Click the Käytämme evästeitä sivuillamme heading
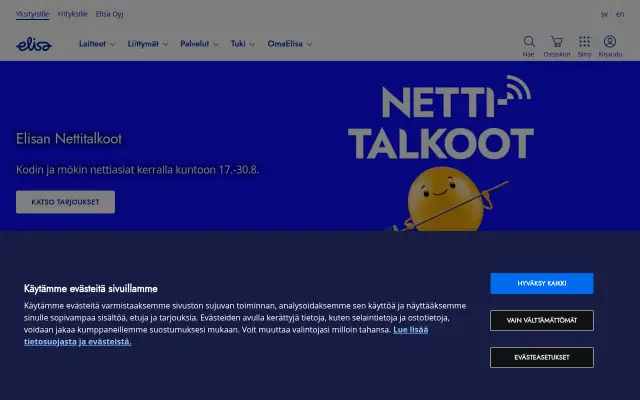Image resolution: width=640 pixels, height=400 pixels. coord(91,289)
